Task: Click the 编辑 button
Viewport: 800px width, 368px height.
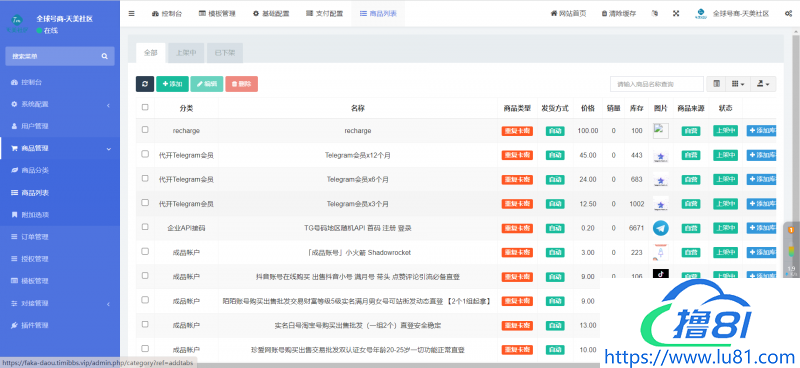Action: pyautogui.click(x=207, y=84)
